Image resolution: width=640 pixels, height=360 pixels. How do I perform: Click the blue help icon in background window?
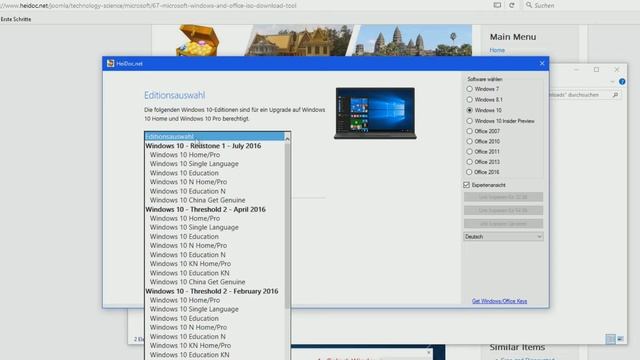(x=622, y=82)
